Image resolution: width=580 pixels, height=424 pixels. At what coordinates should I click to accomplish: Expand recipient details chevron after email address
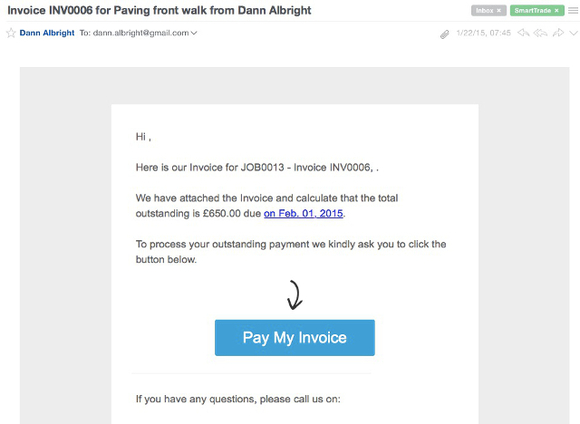click(x=194, y=33)
